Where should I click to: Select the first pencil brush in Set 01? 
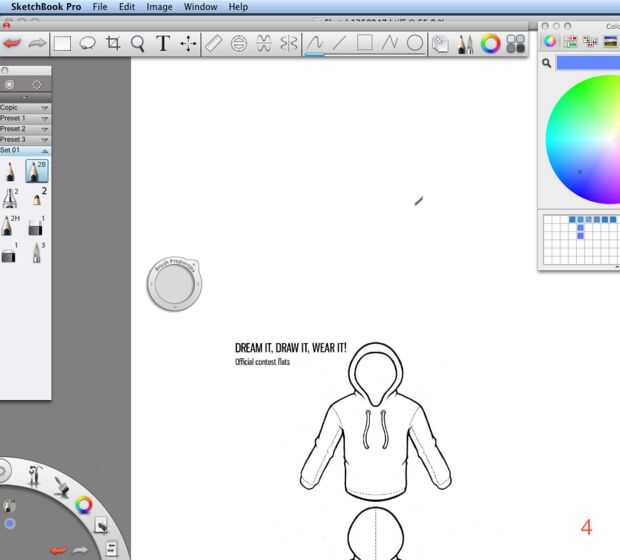(x=10, y=171)
